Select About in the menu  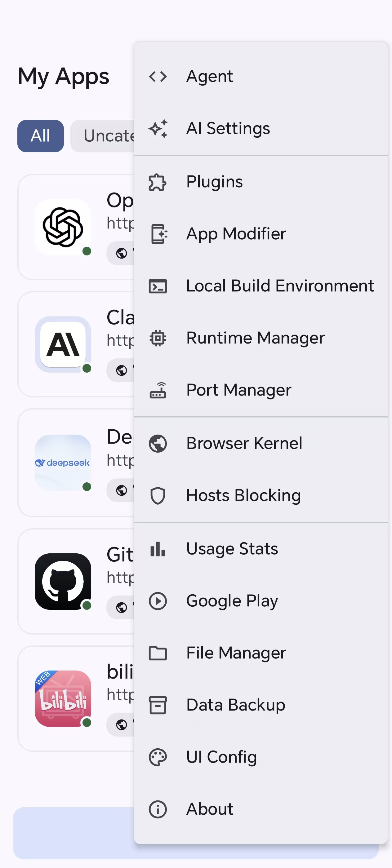tap(261, 809)
